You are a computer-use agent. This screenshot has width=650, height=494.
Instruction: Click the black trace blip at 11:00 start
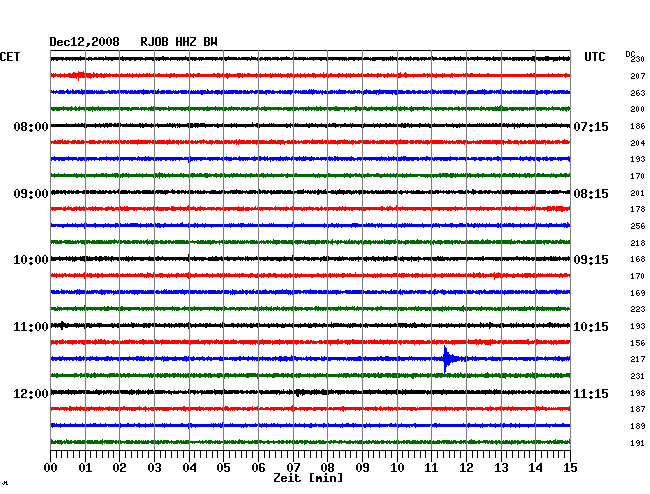click(62, 325)
